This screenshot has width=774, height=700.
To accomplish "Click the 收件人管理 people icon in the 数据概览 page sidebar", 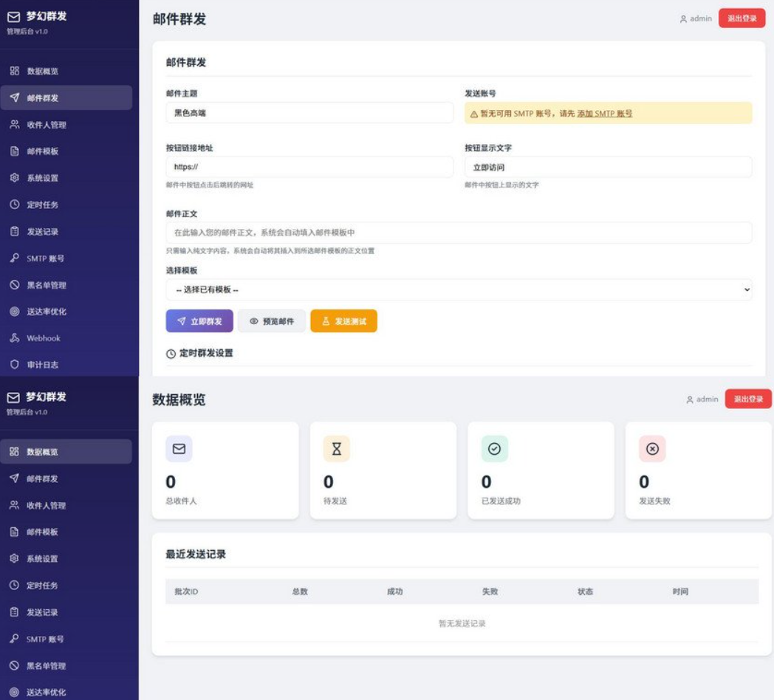I will (x=14, y=504).
